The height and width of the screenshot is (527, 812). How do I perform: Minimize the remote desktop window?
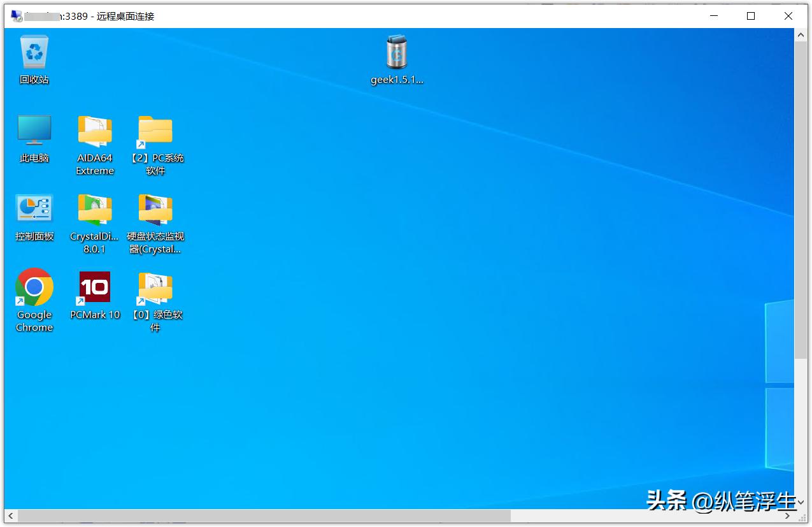tap(713, 15)
